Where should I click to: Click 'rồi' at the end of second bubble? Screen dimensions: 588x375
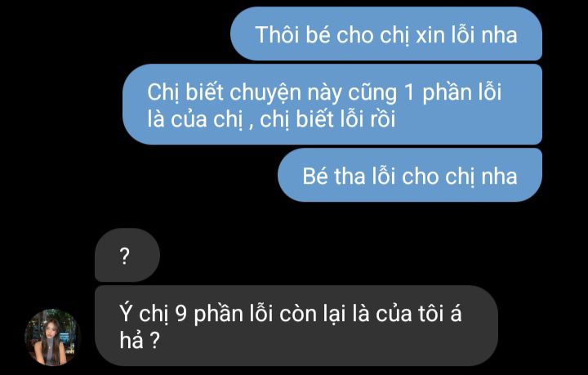point(383,119)
